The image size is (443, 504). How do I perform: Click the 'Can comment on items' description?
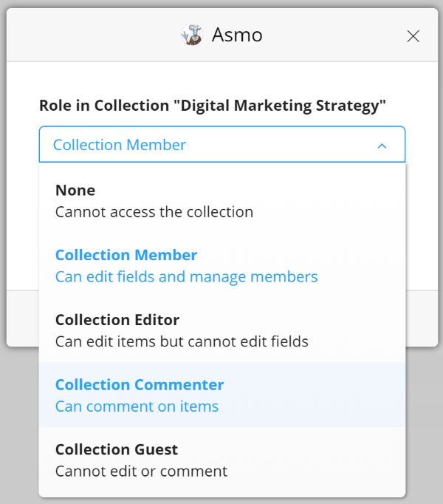click(x=137, y=406)
